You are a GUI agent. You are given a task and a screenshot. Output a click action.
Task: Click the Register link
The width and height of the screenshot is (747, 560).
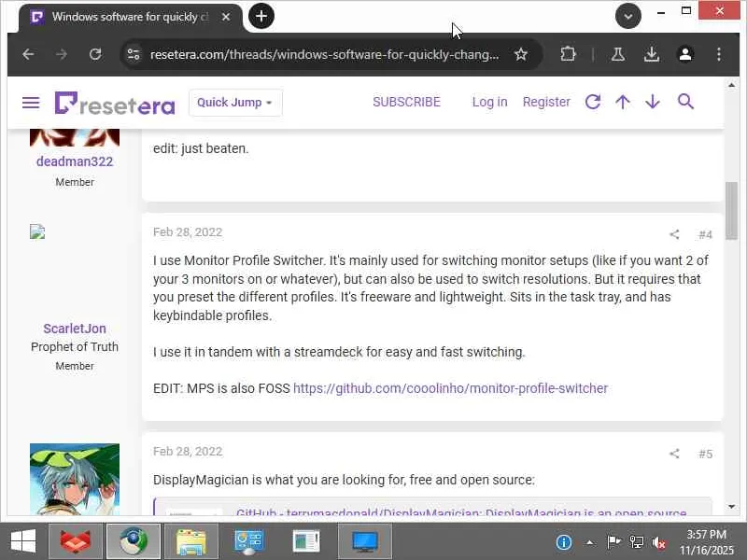(546, 102)
